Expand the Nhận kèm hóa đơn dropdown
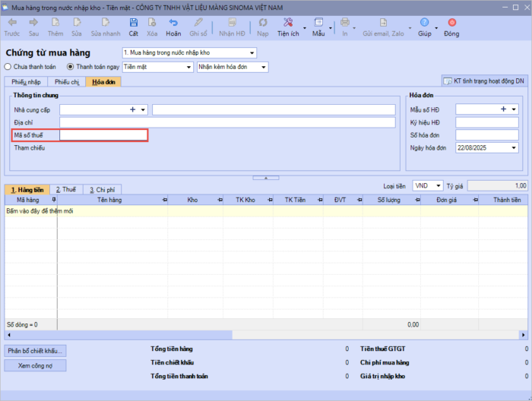The image size is (532, 401). coord(263,67)
